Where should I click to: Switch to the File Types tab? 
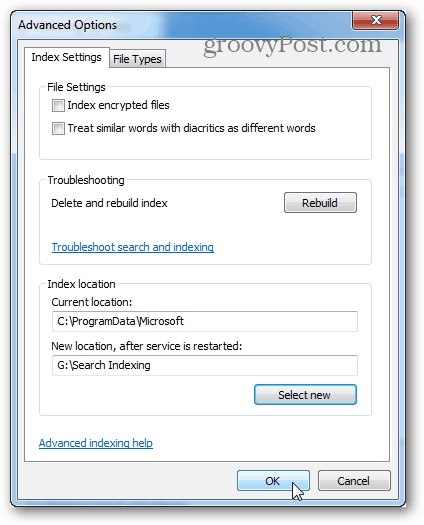click(x=137, y=59)
